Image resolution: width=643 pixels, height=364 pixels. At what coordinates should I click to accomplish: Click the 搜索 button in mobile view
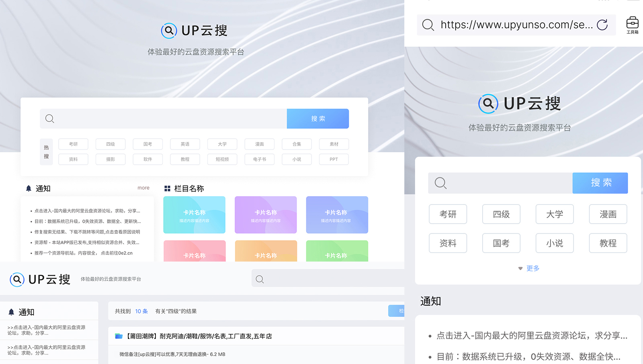click(600, 183)
